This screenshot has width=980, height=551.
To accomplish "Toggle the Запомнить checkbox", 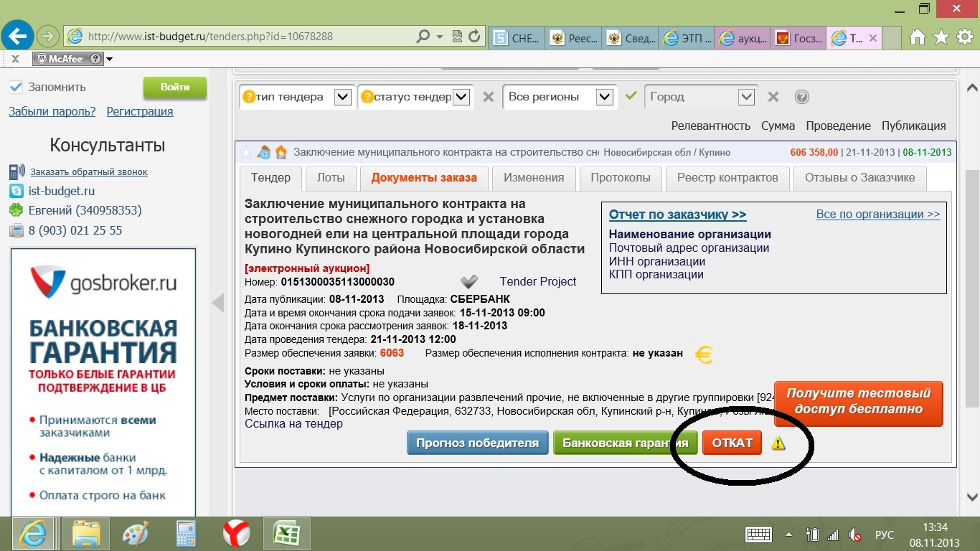I will 16,87.
